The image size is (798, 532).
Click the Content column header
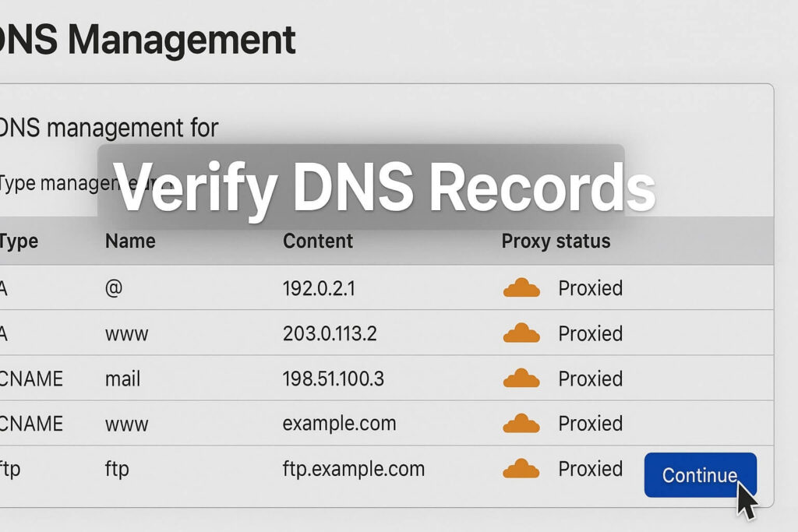[317, 241]
